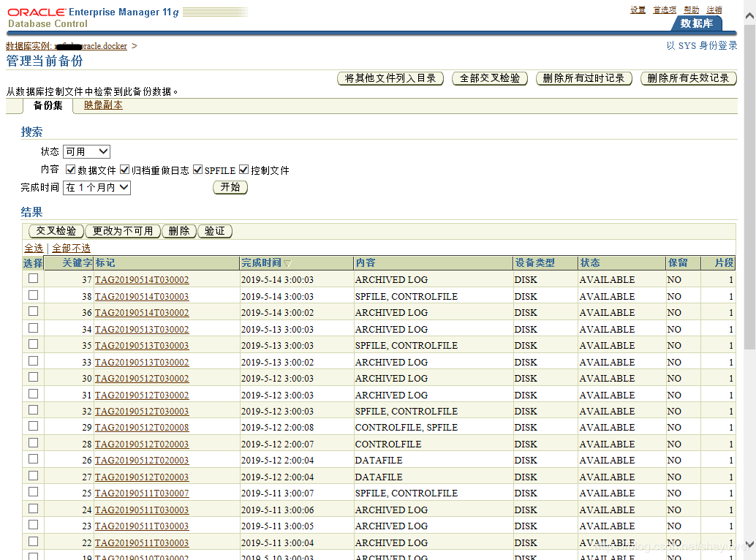Click the 关键字 column header

point(78,262)
